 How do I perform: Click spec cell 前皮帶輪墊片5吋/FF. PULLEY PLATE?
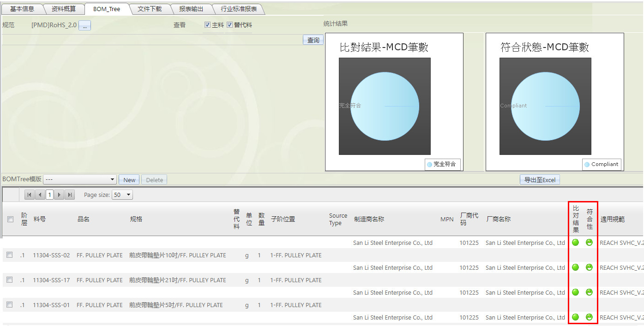pos(176,305)
